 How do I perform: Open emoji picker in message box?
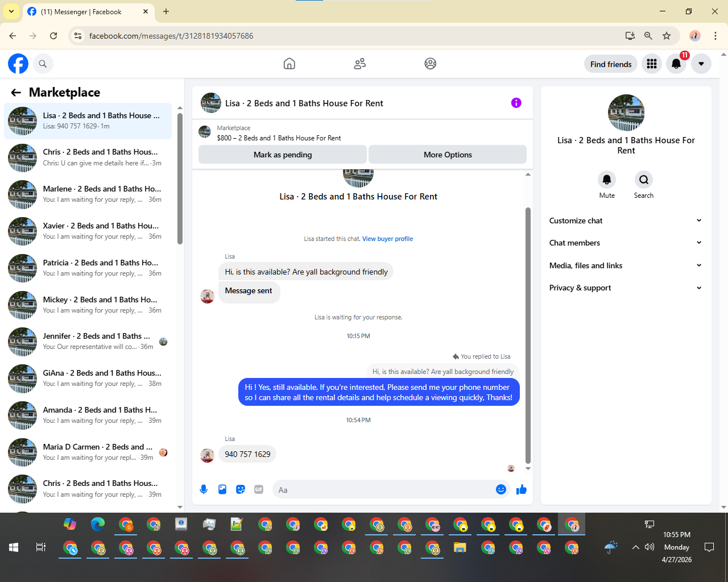coord(501,489)
